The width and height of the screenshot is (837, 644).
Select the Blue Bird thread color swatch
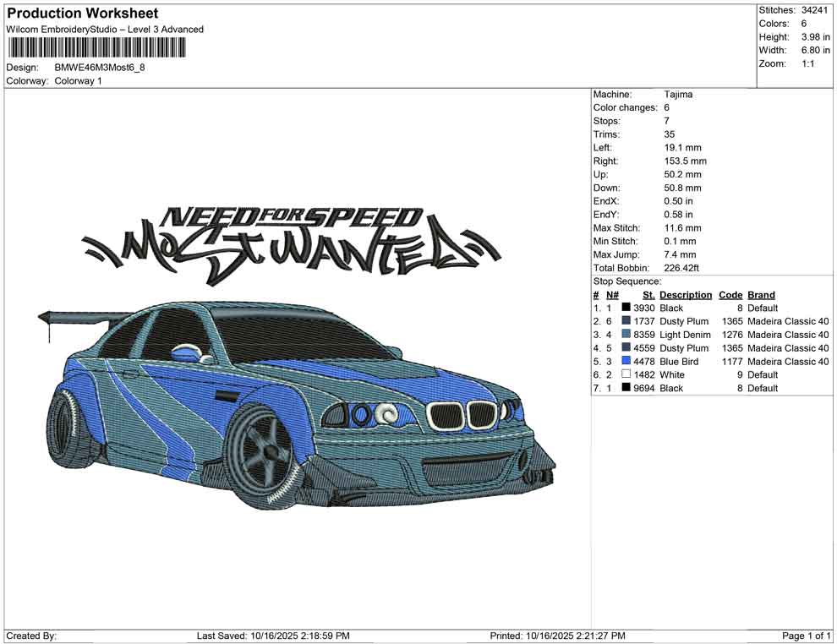pyautogui.click(x=626, y=362)
